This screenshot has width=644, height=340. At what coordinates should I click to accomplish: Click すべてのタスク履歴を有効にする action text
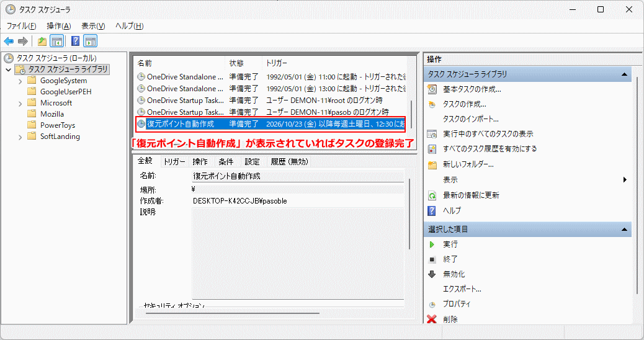[x=490, y=149]
